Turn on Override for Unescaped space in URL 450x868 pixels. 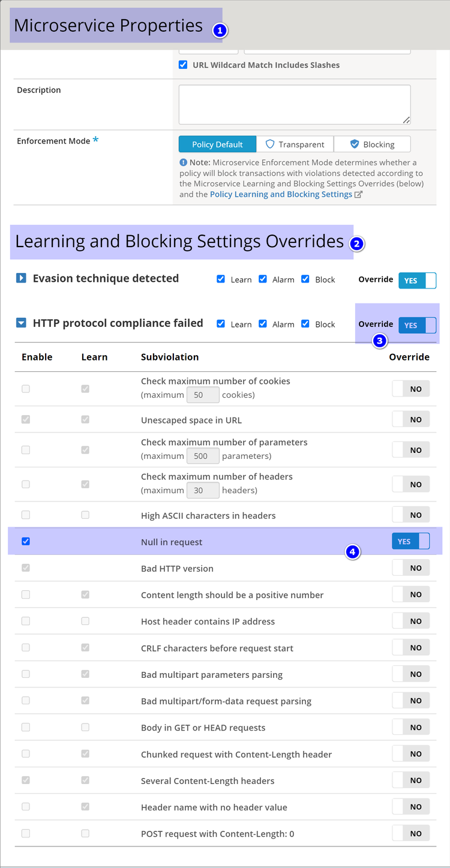(411, 420)
